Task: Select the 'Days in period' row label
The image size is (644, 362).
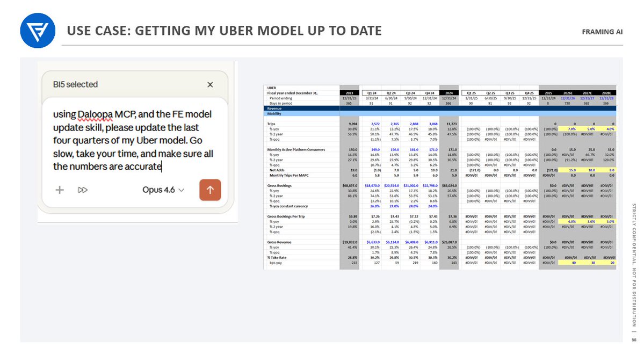Action: click(x=281, y=103)
